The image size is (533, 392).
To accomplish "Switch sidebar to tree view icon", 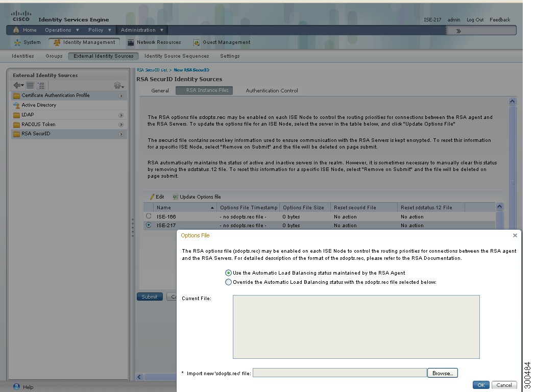I will click(x=41, y=85).
